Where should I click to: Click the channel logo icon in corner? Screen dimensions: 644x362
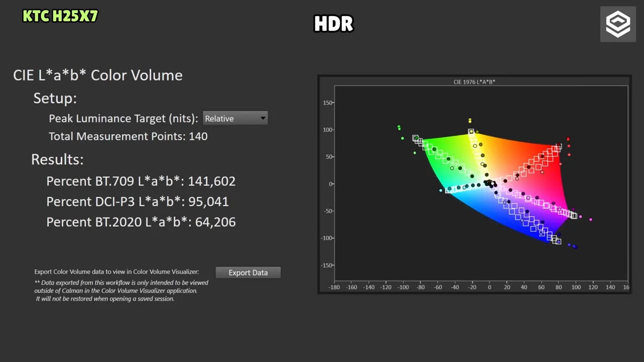click(618, 24)
